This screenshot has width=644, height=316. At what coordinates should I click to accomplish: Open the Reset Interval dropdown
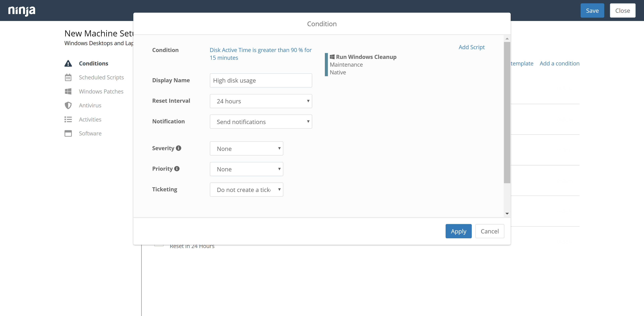tap(261, 101)
